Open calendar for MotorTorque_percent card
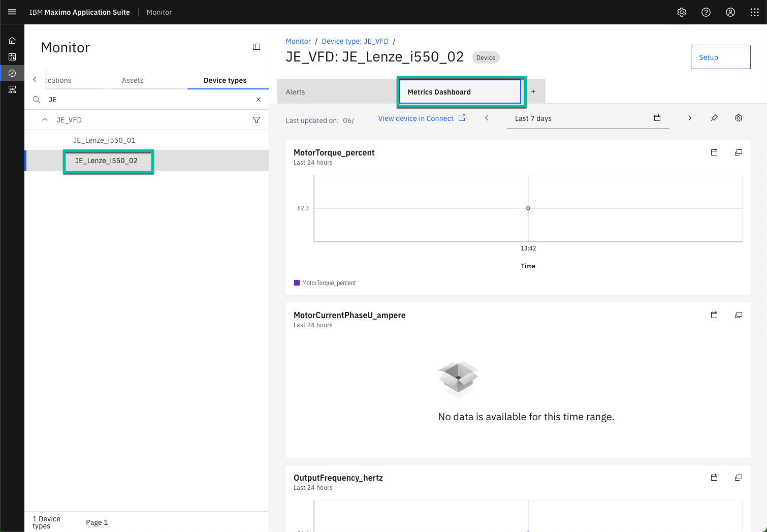The height and width of the screenshot is (532, 767). [714, 152]
